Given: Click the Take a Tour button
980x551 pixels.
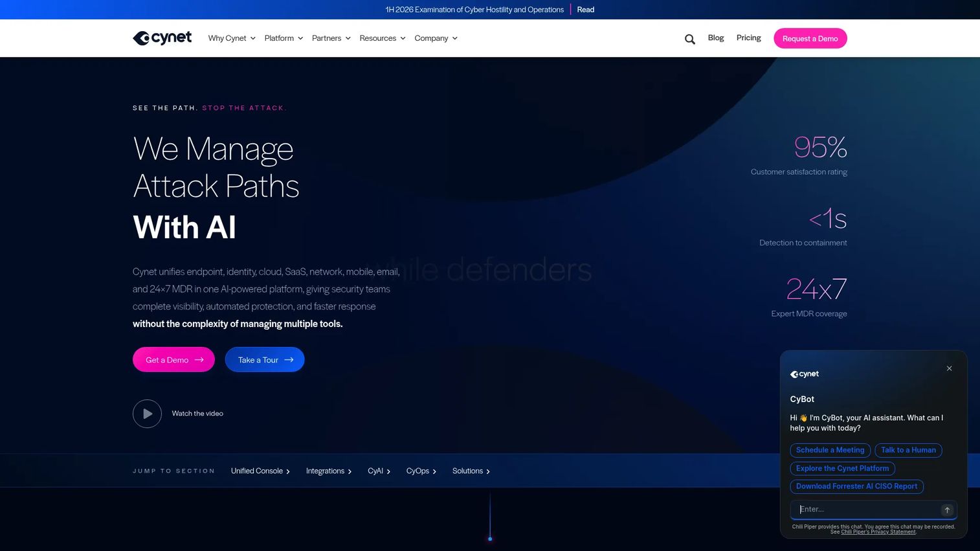Looking at the screenshot, I should click(x=265, y=359).
